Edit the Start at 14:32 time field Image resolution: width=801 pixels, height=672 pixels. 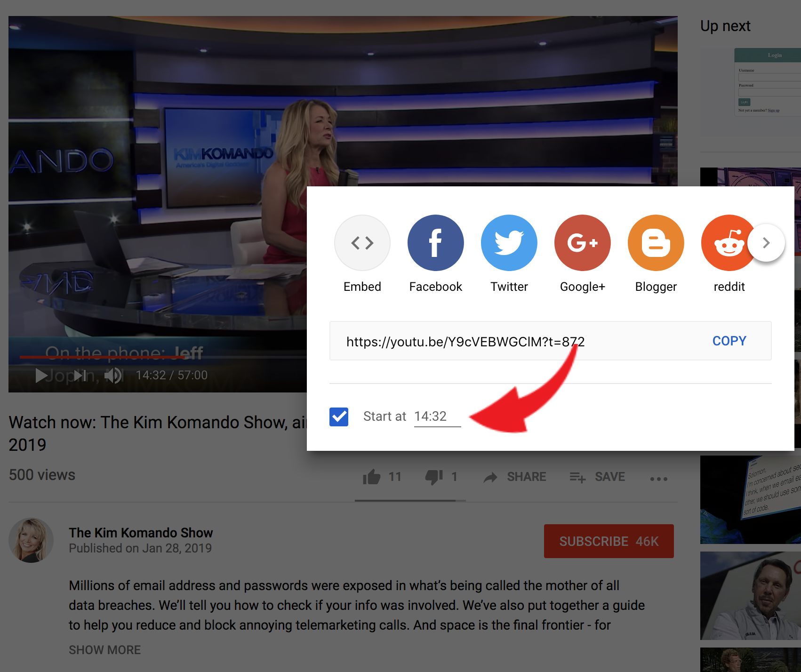(437, 416)
